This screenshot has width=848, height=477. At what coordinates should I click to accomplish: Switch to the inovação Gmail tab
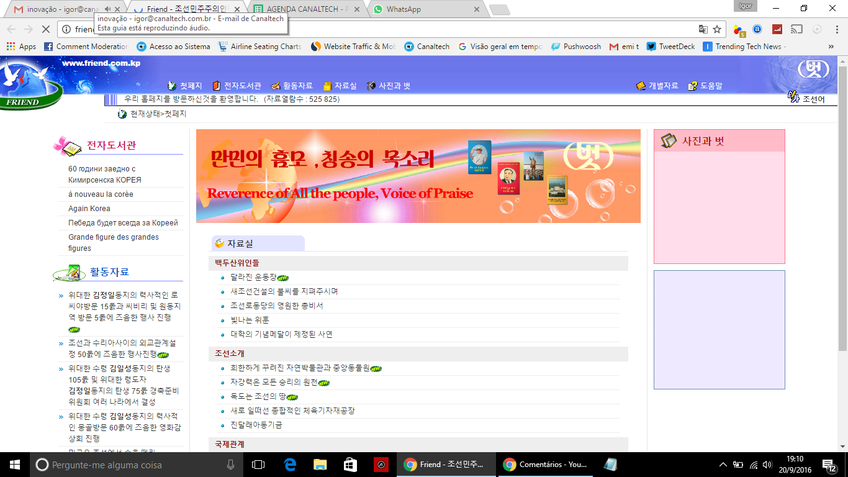pos(61,9)
